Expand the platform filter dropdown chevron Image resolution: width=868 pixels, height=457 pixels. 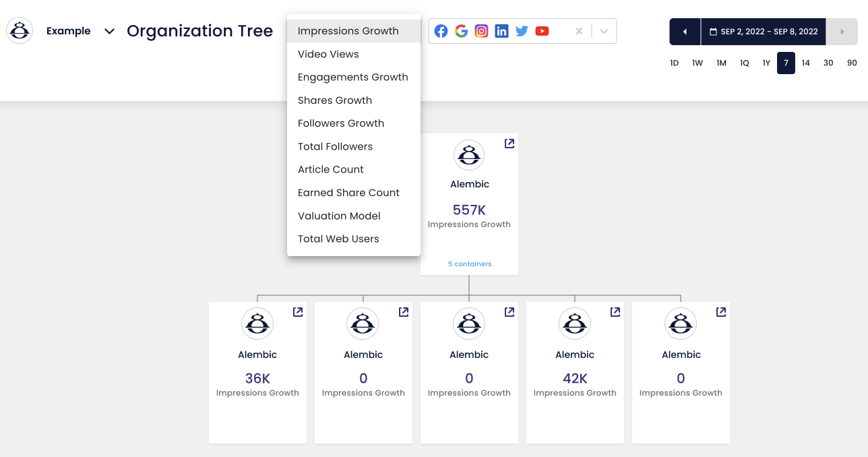pyautogui.click(x=604, y=31)
